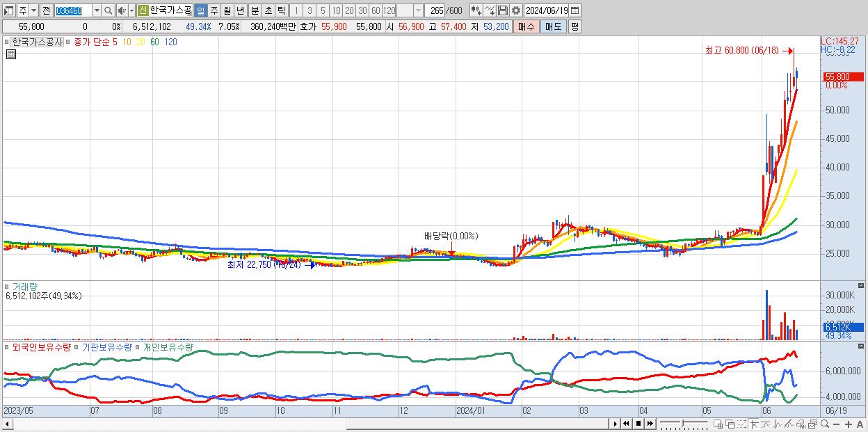Viewport: 868px width, 432px height.
Task: Edit the bar count field 265
Action: click(435, 10)
